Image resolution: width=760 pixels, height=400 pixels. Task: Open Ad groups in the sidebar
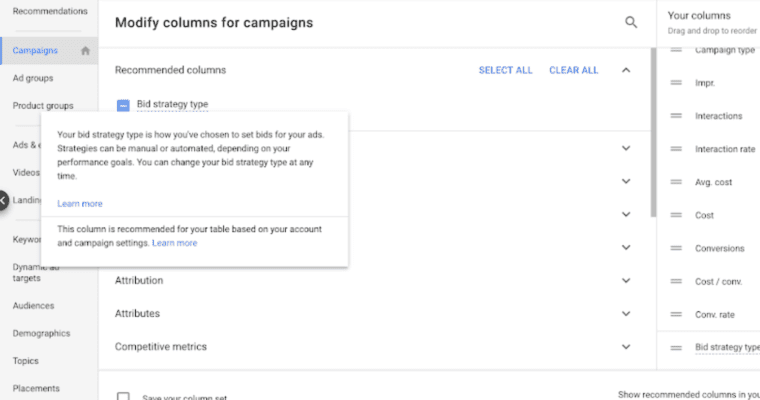tap(33, 78)
